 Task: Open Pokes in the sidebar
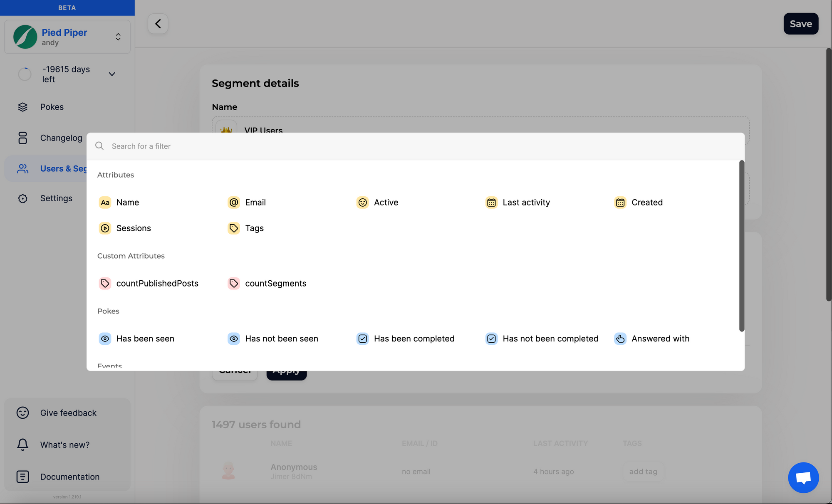pyautogui.click(x=52, y=107)
